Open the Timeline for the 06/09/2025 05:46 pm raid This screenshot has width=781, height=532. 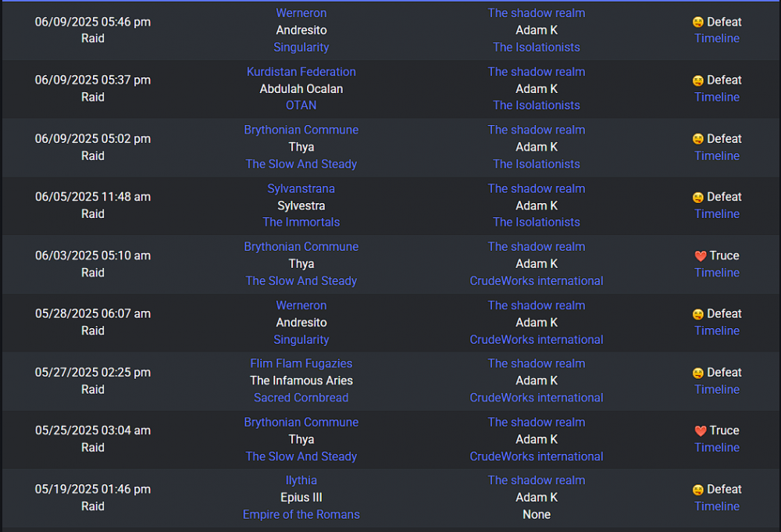point(717,38)
